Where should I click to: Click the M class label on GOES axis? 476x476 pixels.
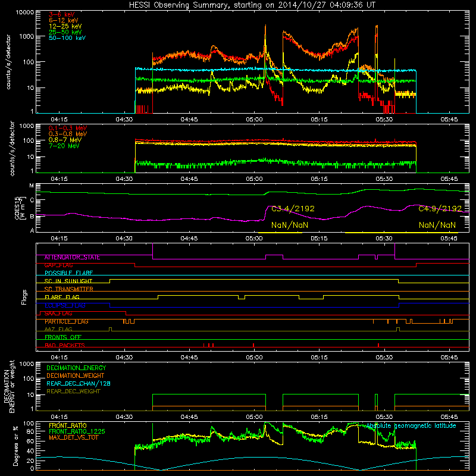pos(32,186)
